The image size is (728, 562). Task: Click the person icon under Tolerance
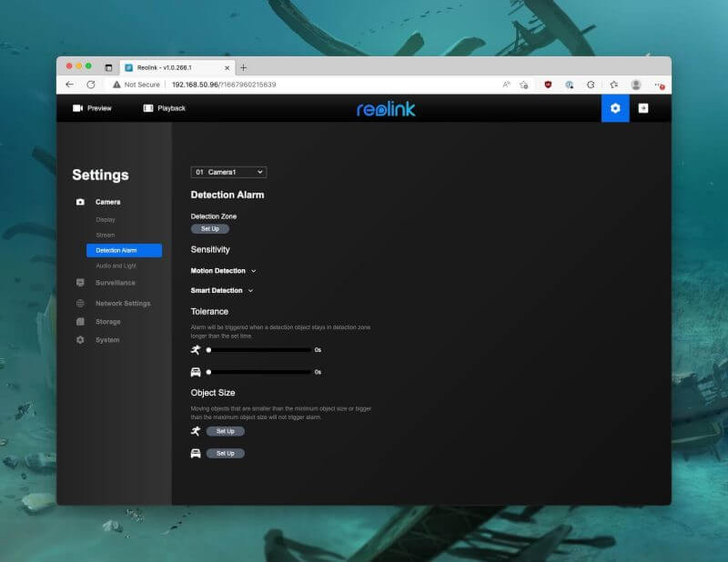pos(196,350)
